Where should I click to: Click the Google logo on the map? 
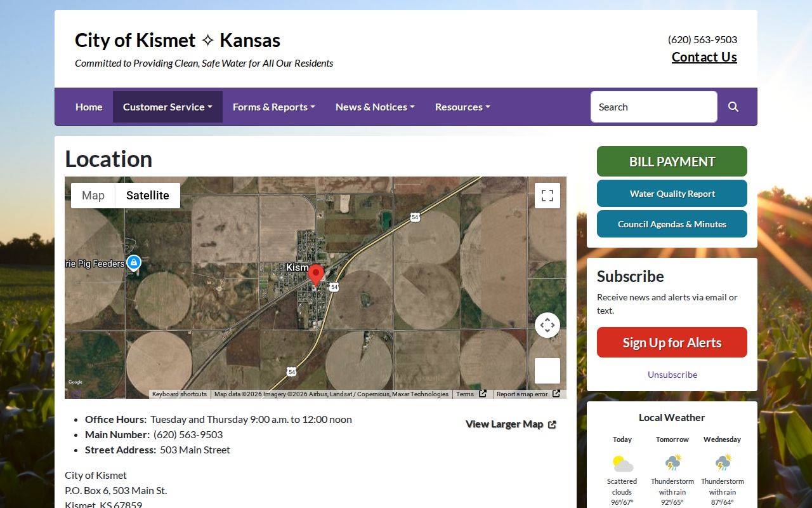coord(75,382)
